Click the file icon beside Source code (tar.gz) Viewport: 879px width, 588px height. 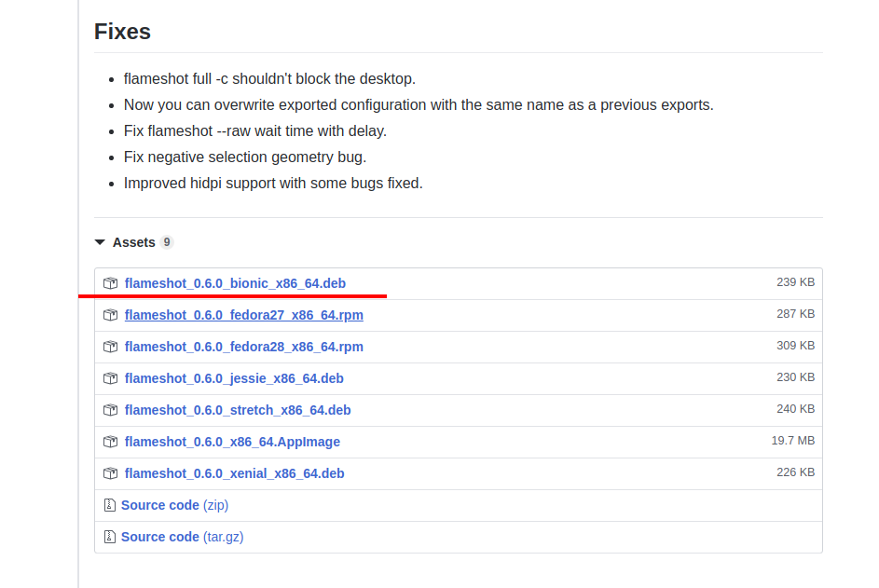tap(110, 537)
